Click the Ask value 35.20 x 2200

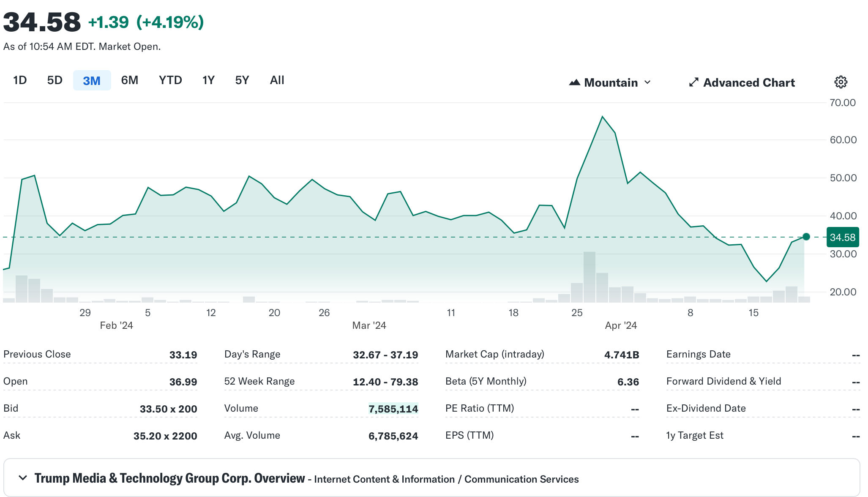[x=165, y=436]
